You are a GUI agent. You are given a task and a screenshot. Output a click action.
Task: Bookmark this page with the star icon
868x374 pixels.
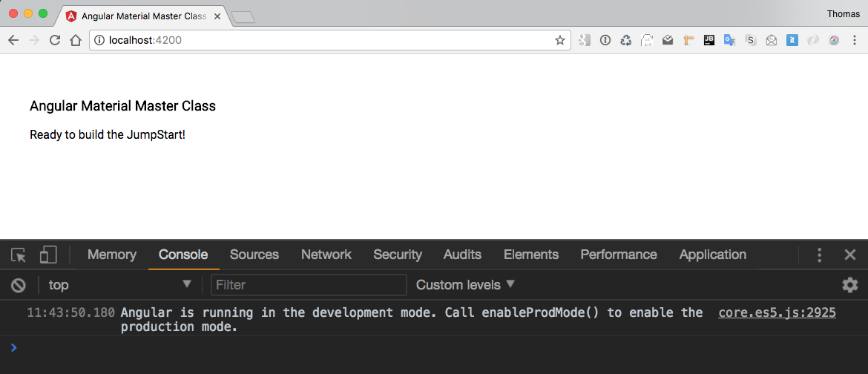tap(559, 40)
